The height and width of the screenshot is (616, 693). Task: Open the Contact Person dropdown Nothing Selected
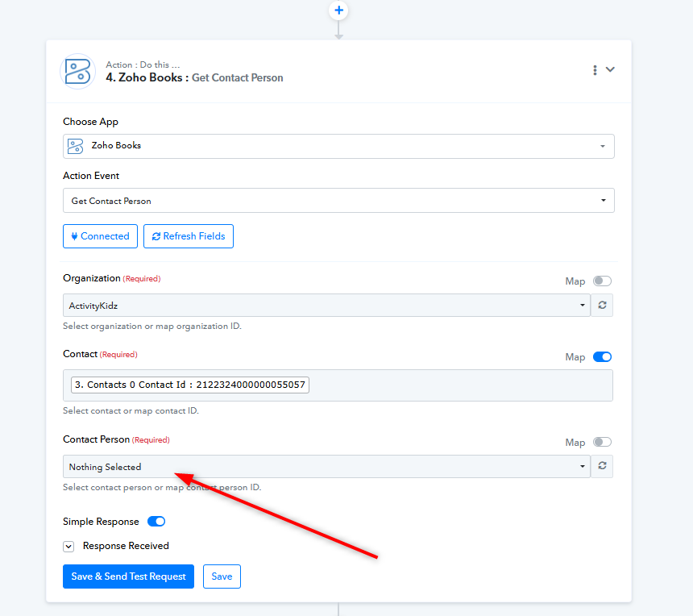[x=326, y=467]
